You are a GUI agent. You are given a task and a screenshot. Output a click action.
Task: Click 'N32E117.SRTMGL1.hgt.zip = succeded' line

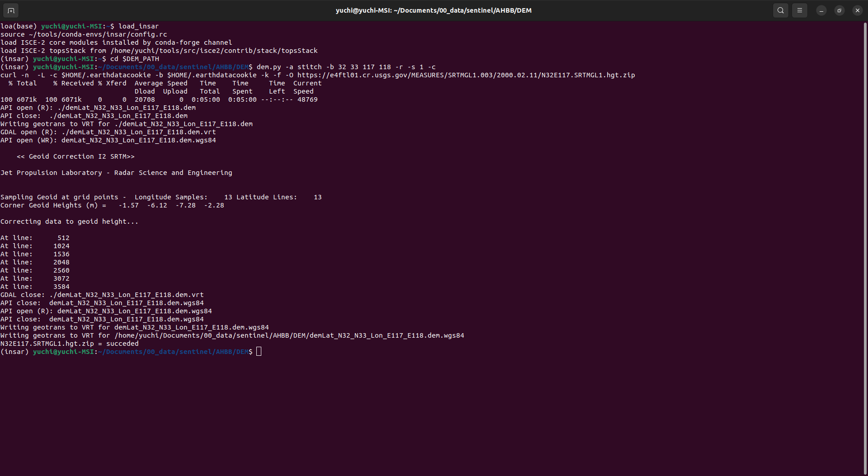[70, 344]
